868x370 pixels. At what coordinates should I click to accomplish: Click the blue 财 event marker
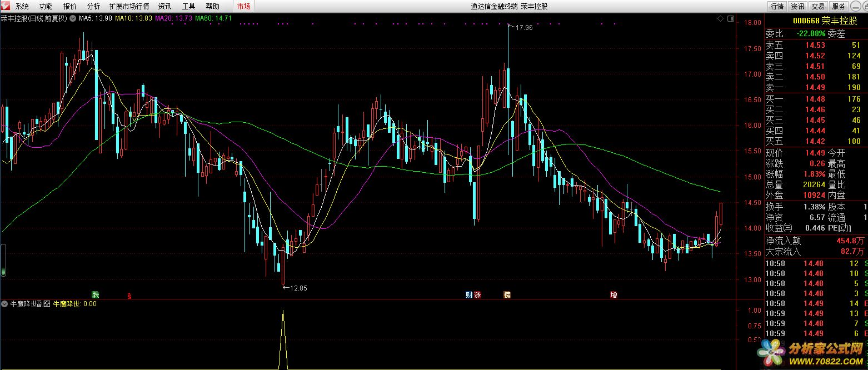tap(469, 294)
